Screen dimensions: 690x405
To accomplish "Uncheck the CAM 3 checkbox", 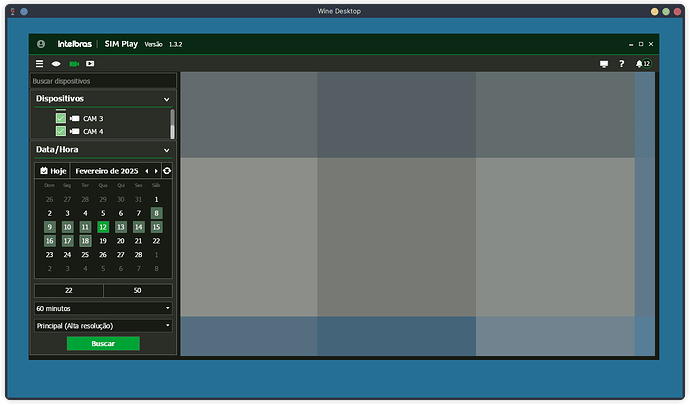I will pyautogui.click(x=61, y=118).
